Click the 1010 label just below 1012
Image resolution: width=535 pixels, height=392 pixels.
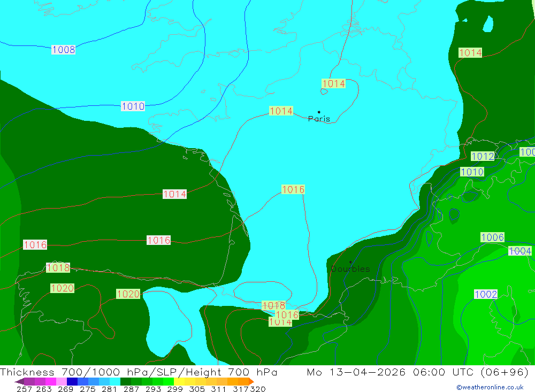coord(472,172)
